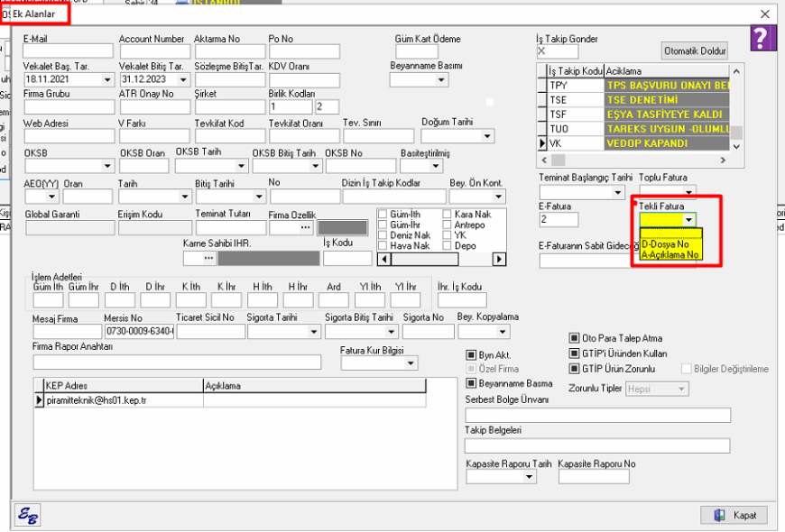
Task: Click the left arrow of the Güm-İth checkbox list scrollbar
Action: (384, 260)
